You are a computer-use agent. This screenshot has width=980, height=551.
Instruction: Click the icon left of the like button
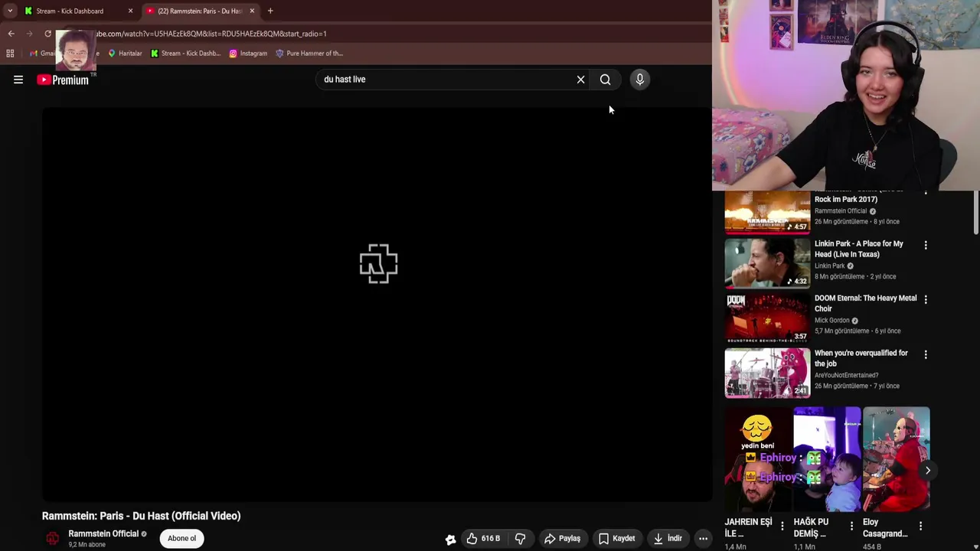coord(451,539)
